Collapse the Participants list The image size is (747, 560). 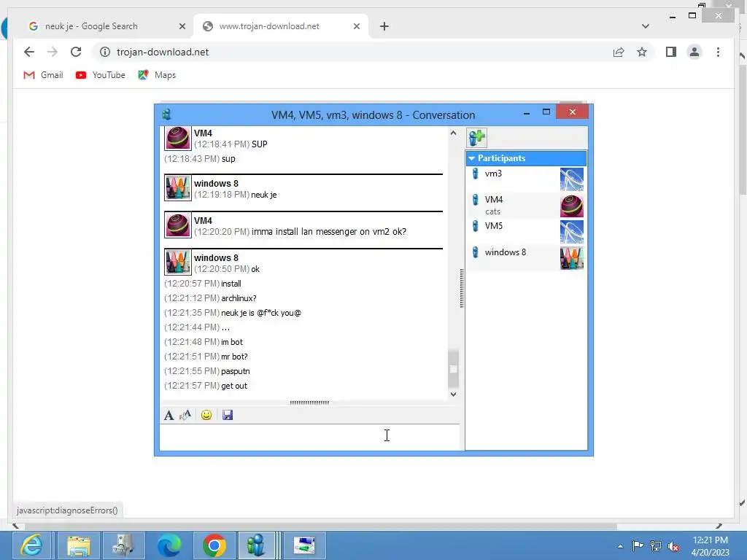pyautogui.click(x=472, y=158)
